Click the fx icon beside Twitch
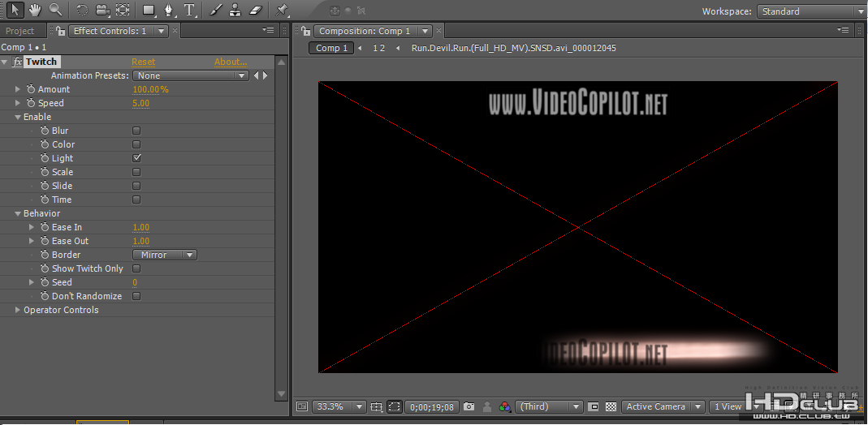 click(17, 62)
